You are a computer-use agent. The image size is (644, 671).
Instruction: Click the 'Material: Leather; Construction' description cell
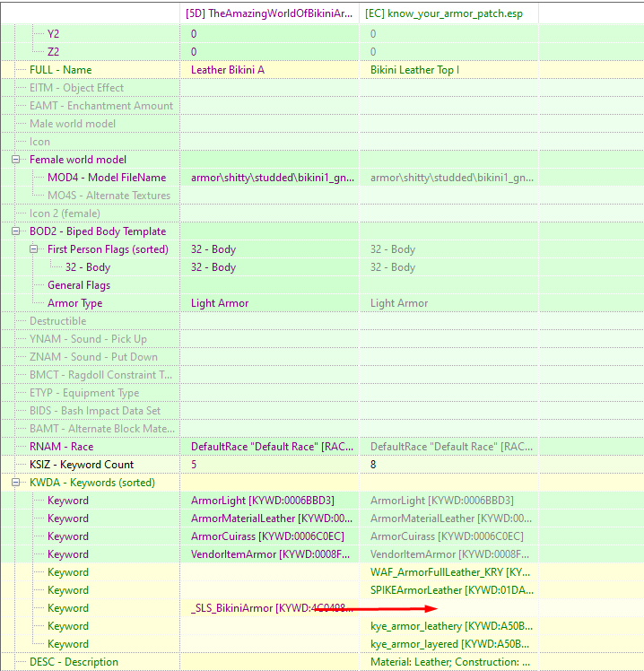[448, 662]
